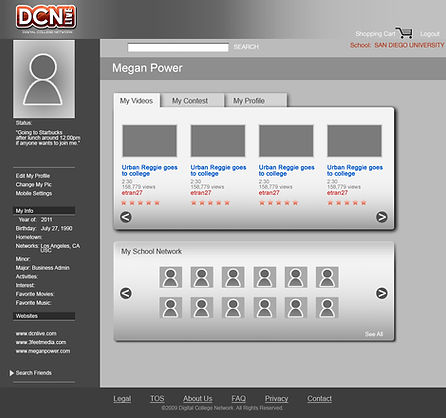Click Megan Power's profile picture placeholder
Image resolution: width=446 pixels, height=418 pixels.
tap(44, 79)
